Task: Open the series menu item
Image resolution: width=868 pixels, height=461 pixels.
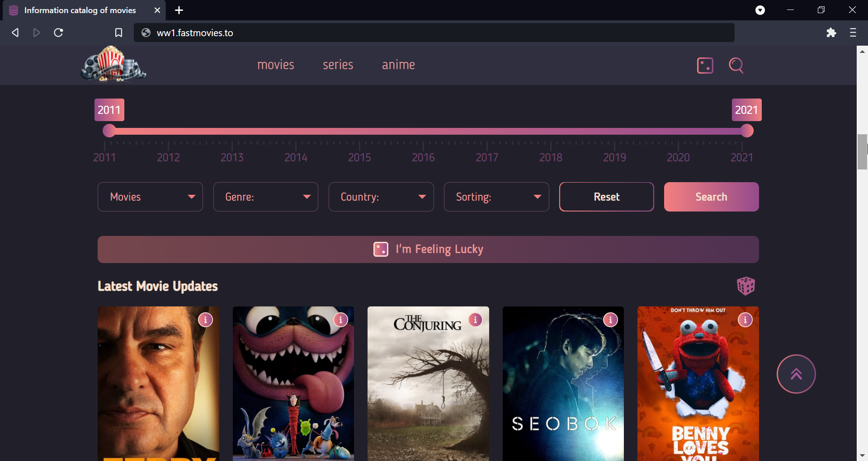Action: pos(338,65)
